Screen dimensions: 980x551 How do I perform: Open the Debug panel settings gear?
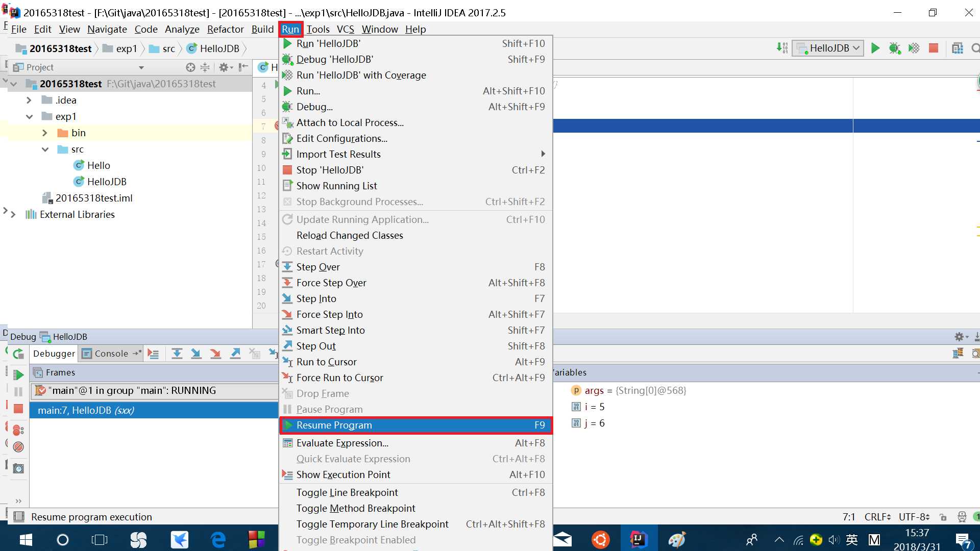tap(961, 337)
